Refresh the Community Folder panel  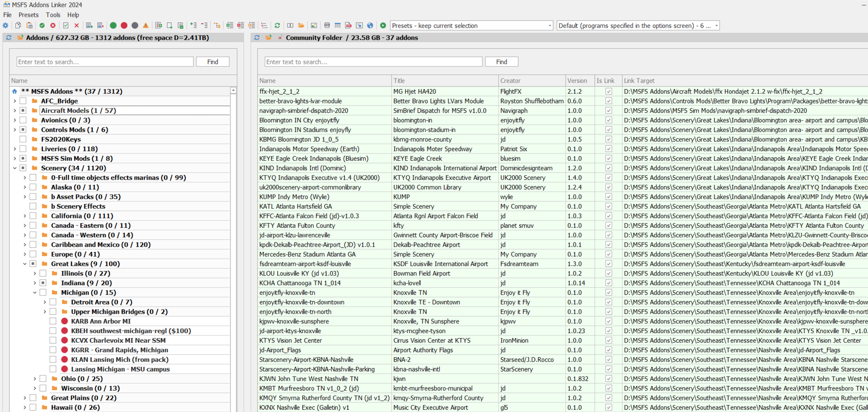pyautogui.click(x=257, y=38)
